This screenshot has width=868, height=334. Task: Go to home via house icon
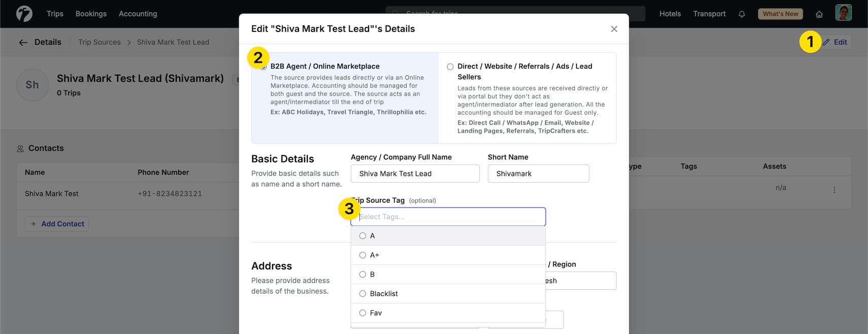coord(819,14)
